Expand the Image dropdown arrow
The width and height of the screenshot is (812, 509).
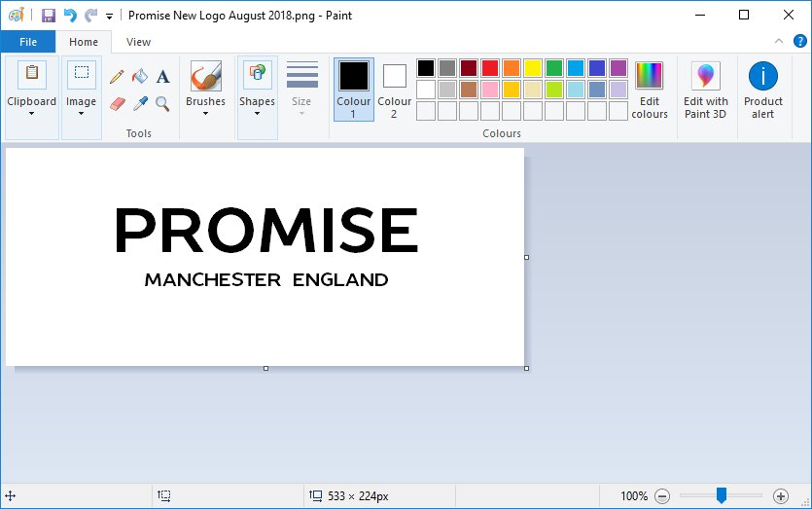click(x=82, y=114)
